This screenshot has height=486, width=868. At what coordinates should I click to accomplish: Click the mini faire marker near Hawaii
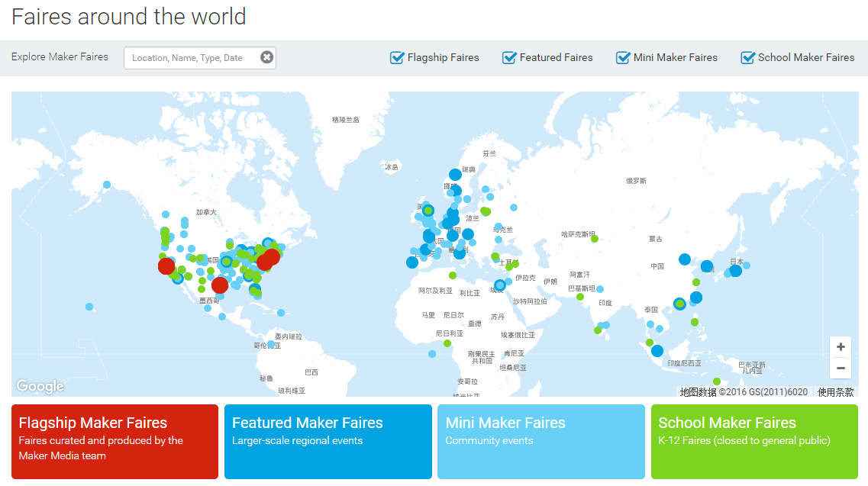pos(89,307)
